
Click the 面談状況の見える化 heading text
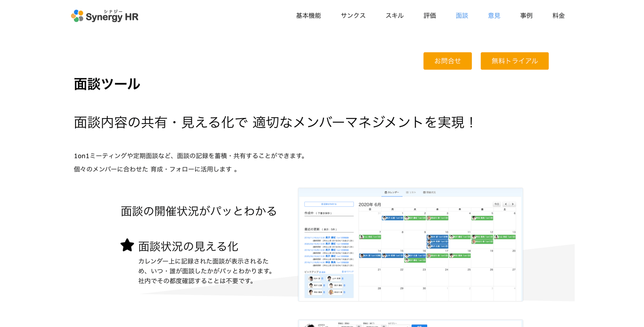pos(188,246)
